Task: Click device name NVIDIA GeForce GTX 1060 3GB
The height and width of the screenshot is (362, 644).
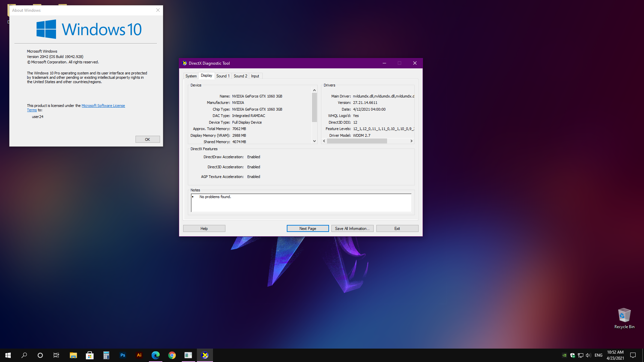Action: [x=257, y=96]
